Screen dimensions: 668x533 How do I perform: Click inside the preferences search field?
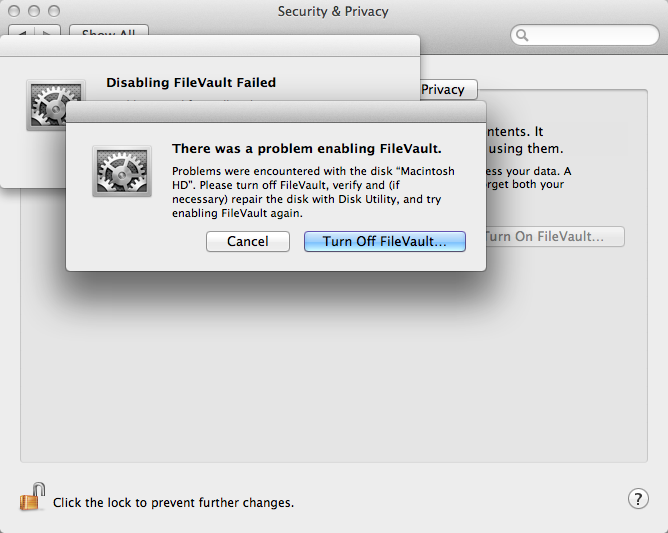[x=590, y=35]
